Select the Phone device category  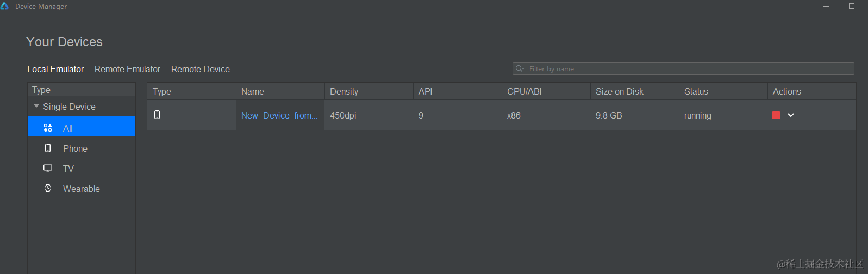82,148
